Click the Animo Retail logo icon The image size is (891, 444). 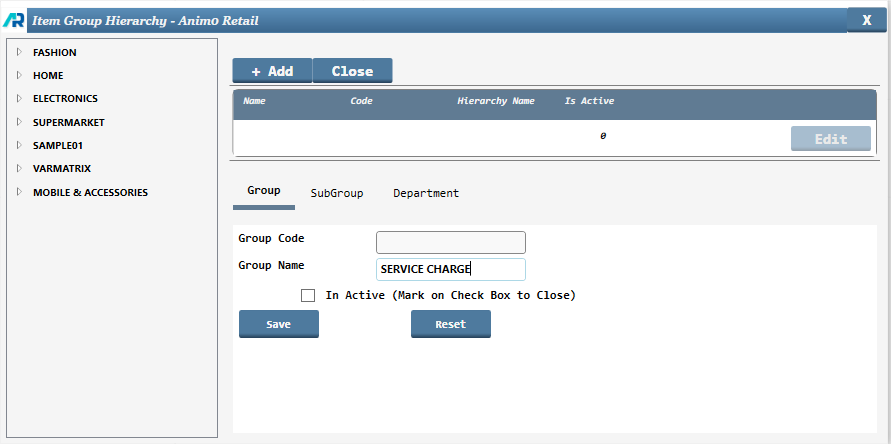click(x=13, y=19)
